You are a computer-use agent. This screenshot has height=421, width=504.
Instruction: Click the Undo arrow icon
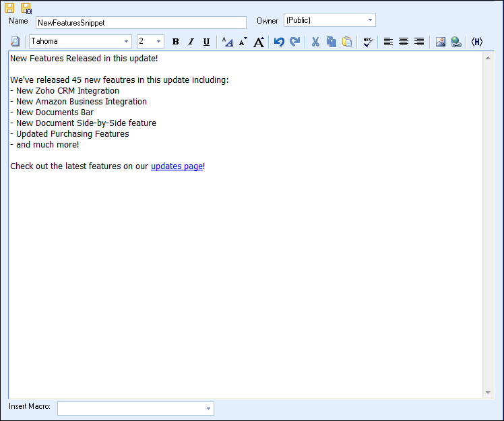(x=279, y=42)
